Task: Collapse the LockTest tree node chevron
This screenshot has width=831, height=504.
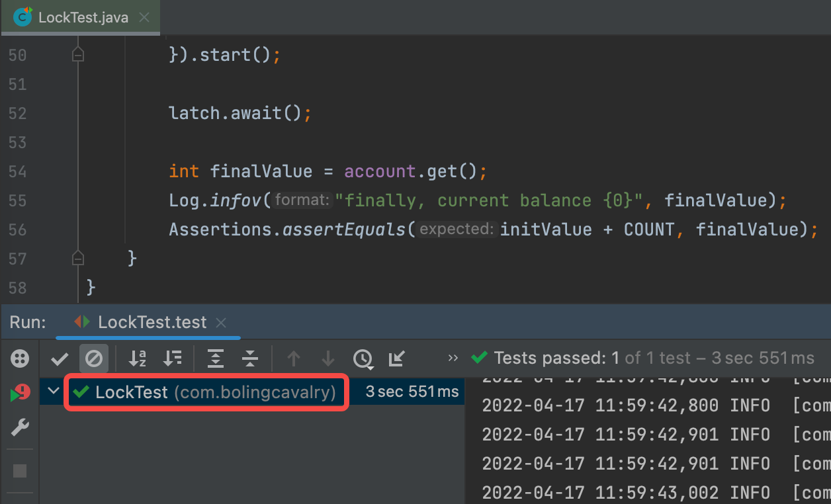Action: tap(54, 392)
